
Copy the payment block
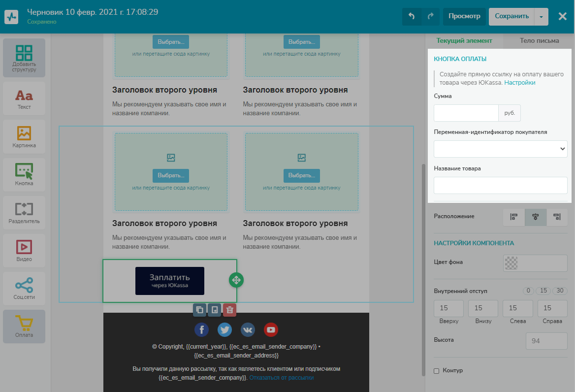pos(199,310)
